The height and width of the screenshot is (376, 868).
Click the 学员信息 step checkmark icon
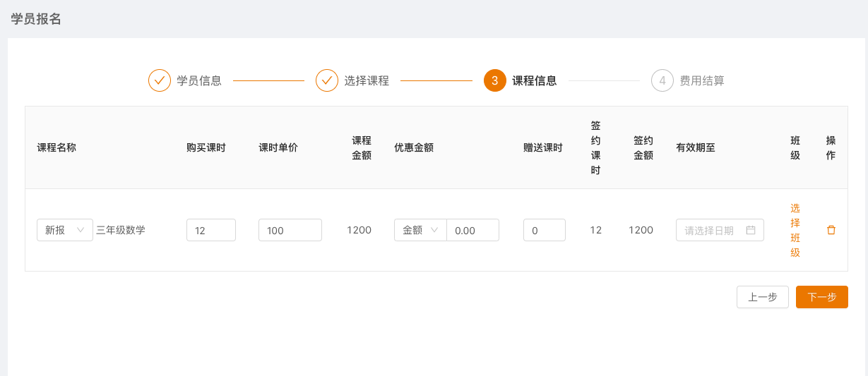click(x=160, y=80)
